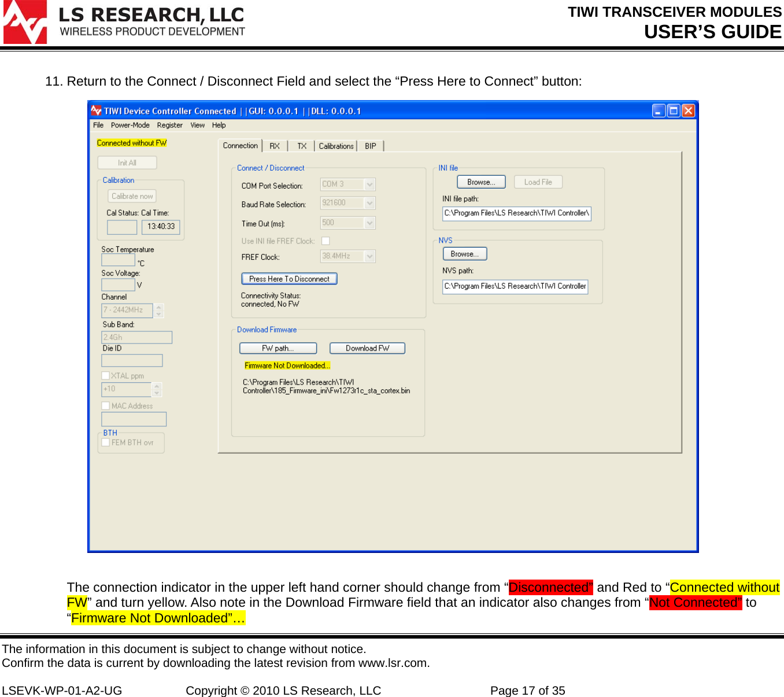Click the Channel field showing 7 - 2442MHz
Image resolution: width=784 pixels, height=697 pixels.
(127, 311)
